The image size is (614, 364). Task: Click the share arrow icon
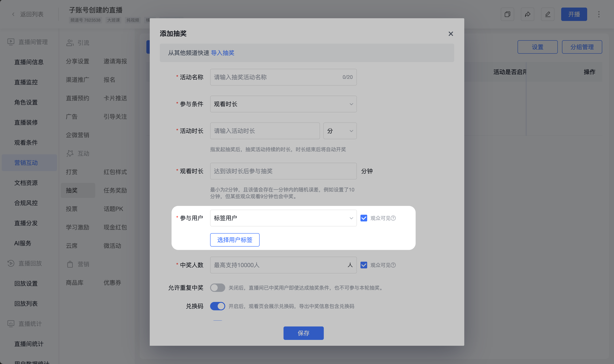pyautogui.click(x=527, y=14)
